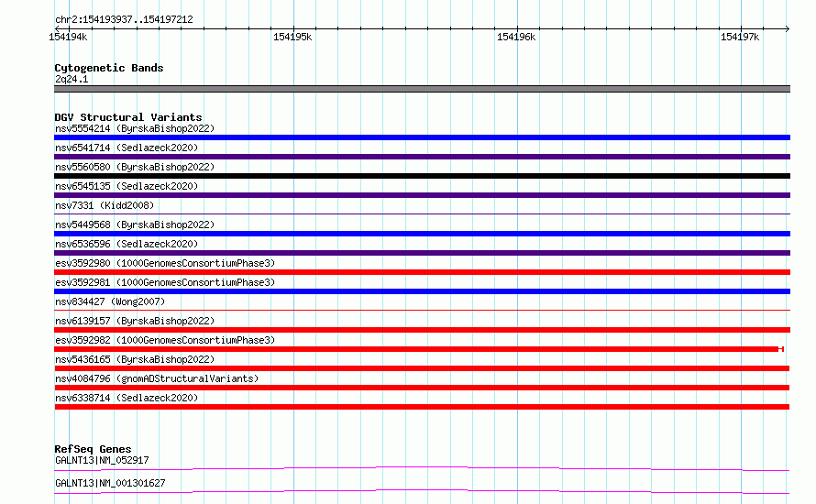The image size is (816, 504).
Task: Select the purple bar for nsv6545135
Action: click(x=422, y=195)
